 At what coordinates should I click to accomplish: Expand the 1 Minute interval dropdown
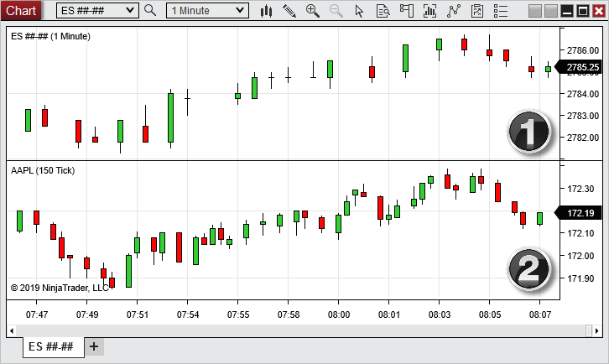point(207,11)
